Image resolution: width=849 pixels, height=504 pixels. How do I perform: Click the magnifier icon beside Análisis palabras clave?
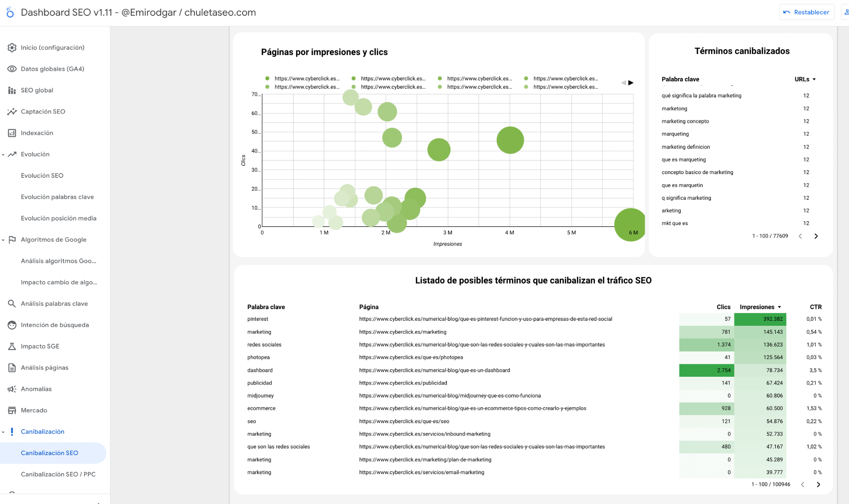click(12, 303)
